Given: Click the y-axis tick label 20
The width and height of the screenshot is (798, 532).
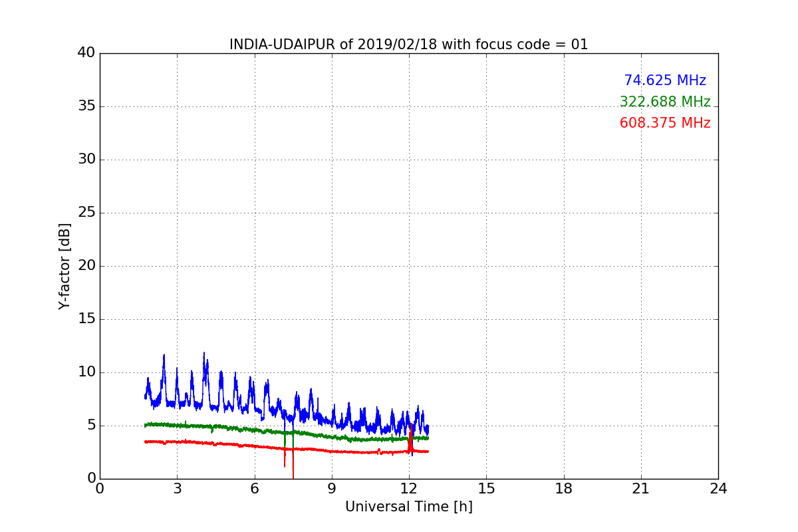Looking at the screenshot, I should (x=86, y=266).
